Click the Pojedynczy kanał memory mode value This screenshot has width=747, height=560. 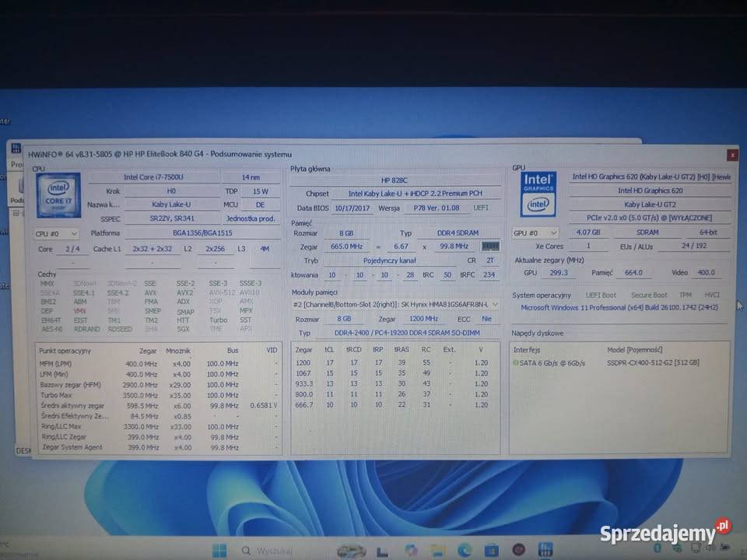(x=390, y=261)
